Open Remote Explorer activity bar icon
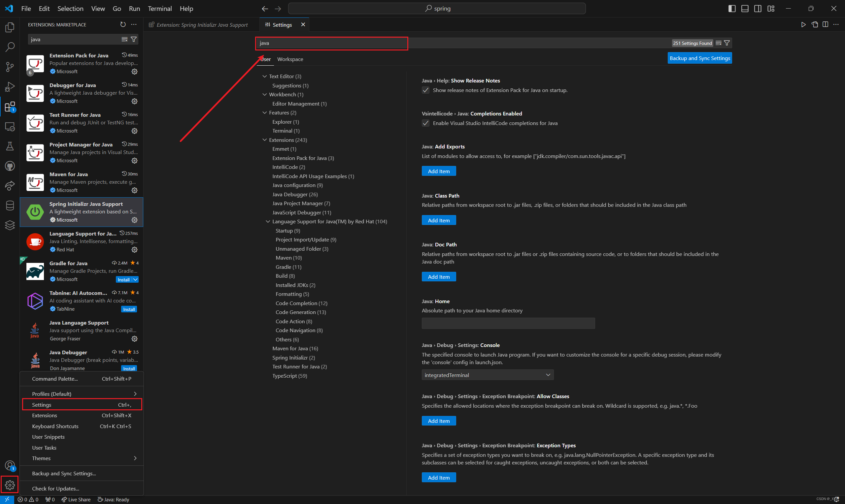The width and height of the screenshot is (845, 504). click(10, 127)
